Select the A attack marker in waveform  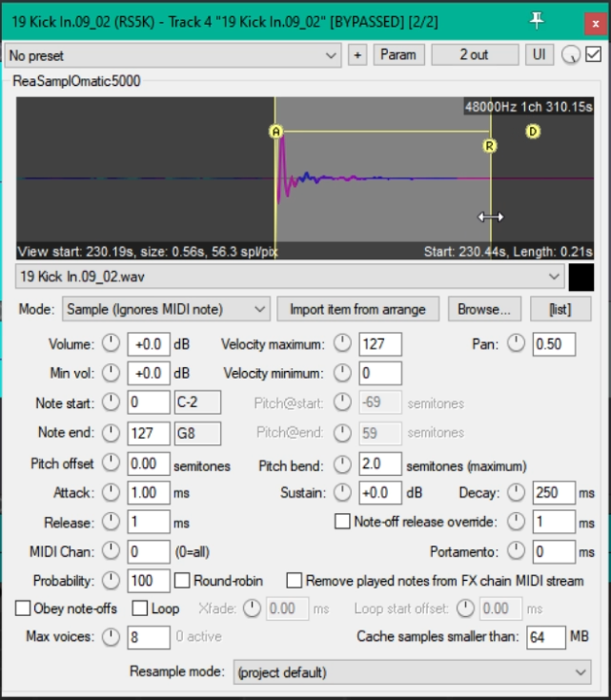[x=276, y=132]
